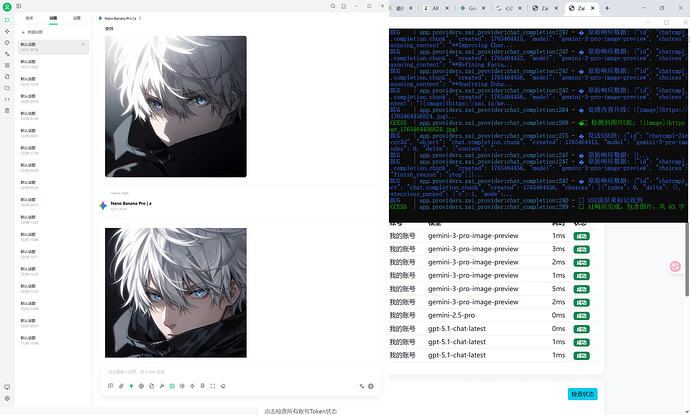This screenshot has width=690, height=415.
Task: Click the hammer MCP tools icon
Action: coord(161,386)
